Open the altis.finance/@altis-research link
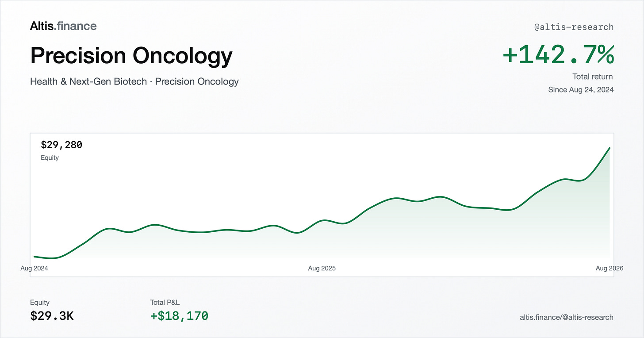 click(567, 317)
